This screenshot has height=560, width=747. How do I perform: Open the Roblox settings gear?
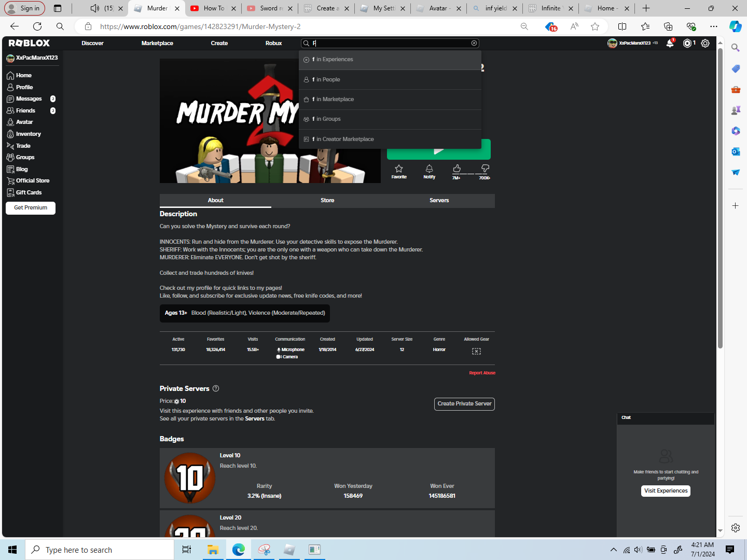pos(705,44)
